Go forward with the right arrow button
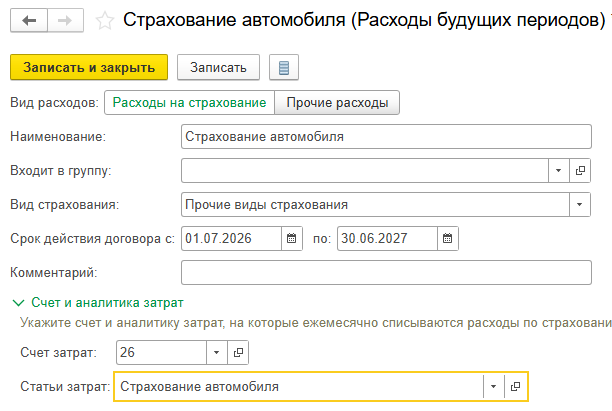This screenshot has width=612, height=411. tap(65, 20)
